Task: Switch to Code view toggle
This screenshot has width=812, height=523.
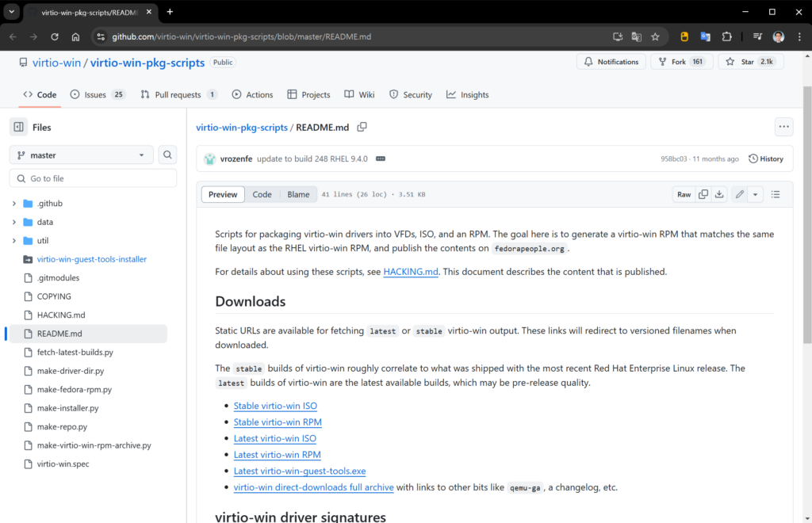Action: 262,194
